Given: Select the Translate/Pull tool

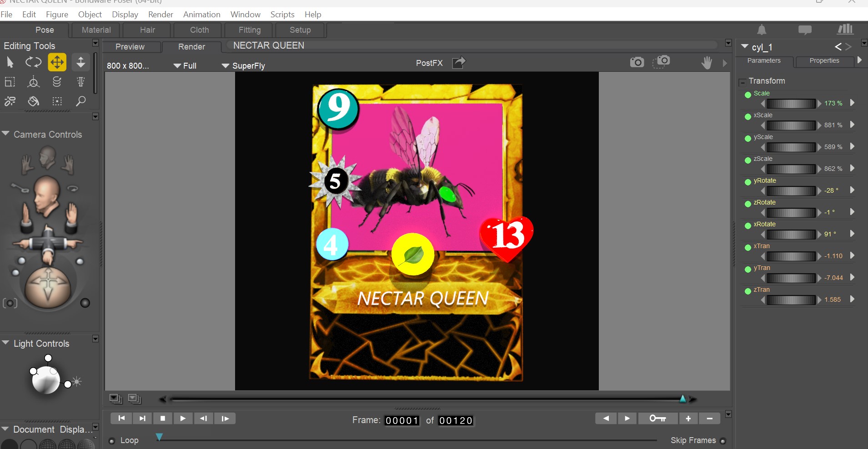Looking at the screenshot, I should (57, 62).
